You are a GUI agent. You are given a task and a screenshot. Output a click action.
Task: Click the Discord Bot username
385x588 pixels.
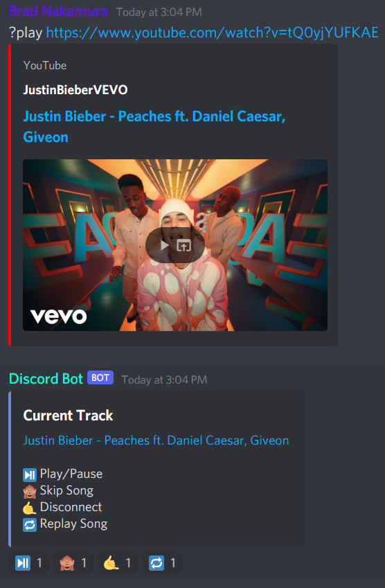pos(46,379)
